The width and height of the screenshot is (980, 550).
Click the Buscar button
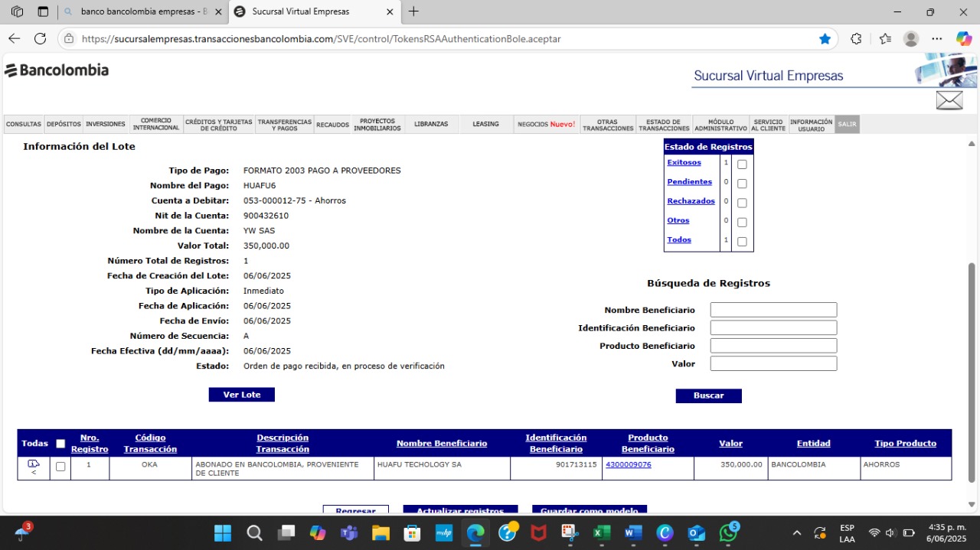pos(709,395)
